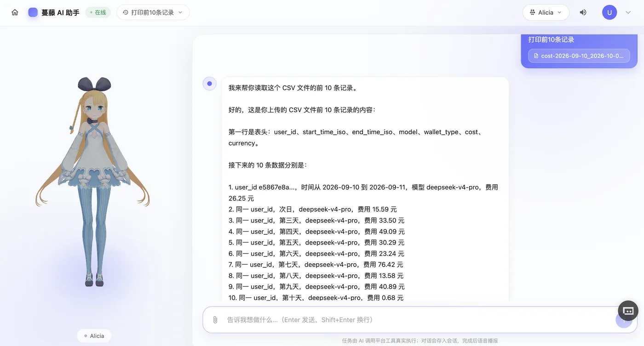Viewport: 644px width, 346px height.
Task: Open the cost-2026-09-10 CSV attachment chip
Action: click(579, 56)
